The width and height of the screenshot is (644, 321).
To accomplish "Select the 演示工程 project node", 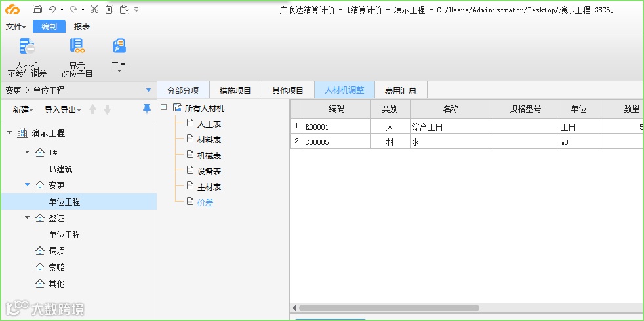I will pos(48,134).
